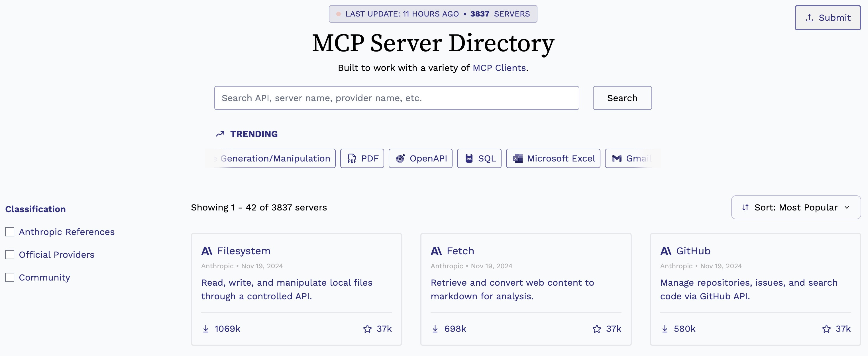Click the Classification heading

pos(35,209)
